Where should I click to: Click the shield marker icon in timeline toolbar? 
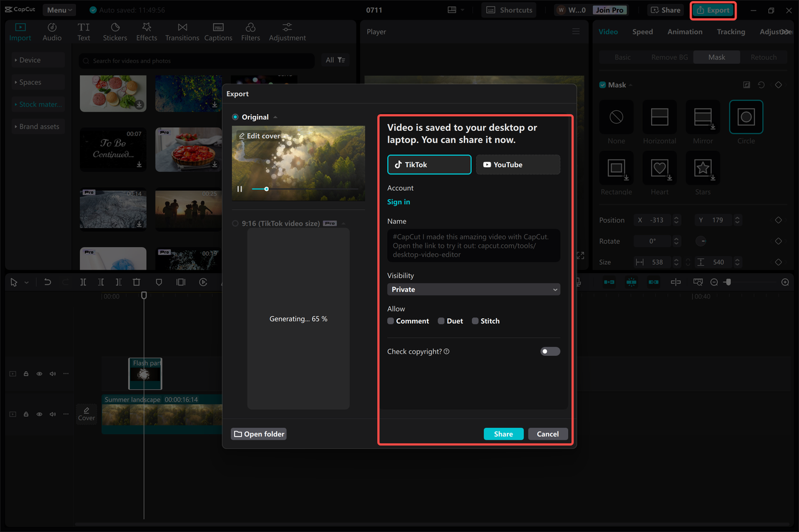(x=159, y=283)
